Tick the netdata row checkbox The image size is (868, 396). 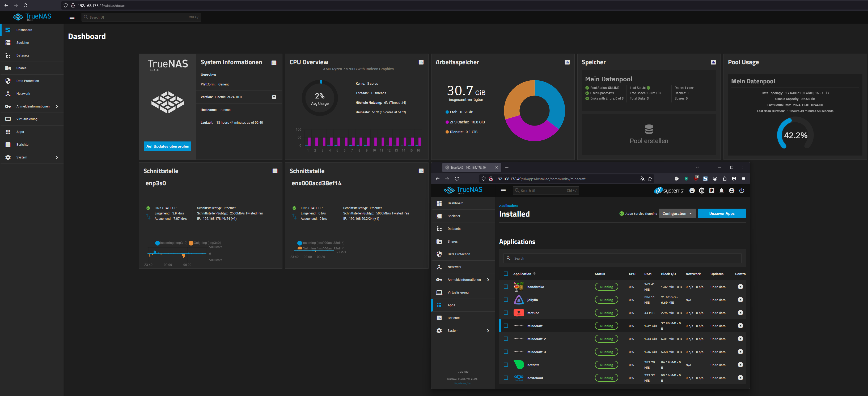(506, 365)
